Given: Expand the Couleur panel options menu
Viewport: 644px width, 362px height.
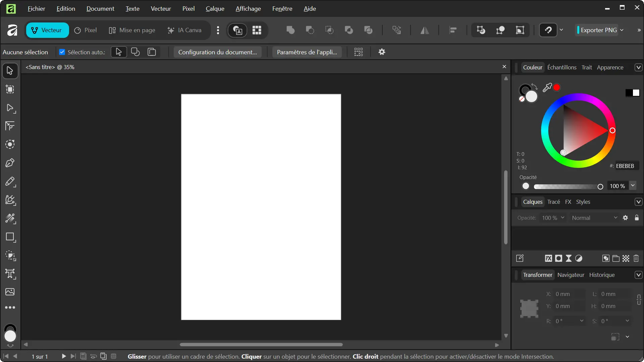Looking at the screenshot, I should [638, 67].
